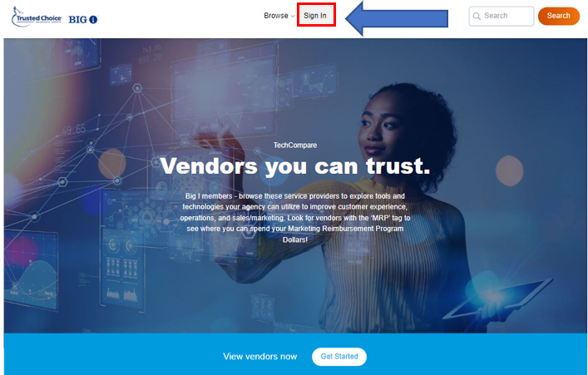Click the dashboard chart panel at lower left
This screenshot has height=375, width=588.
tap(31, 270)
